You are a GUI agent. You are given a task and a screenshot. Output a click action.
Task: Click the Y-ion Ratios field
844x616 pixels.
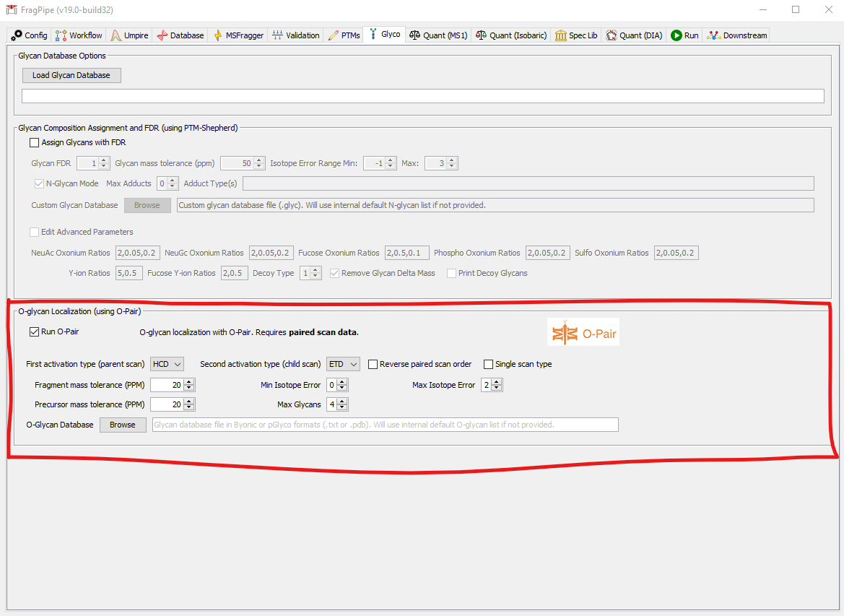click(129, 274)
